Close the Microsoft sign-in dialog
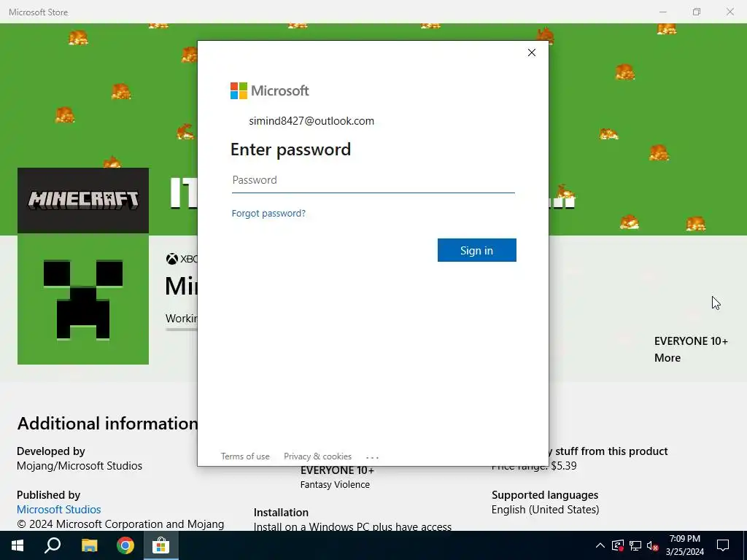Screen dimensions: 747x560 pos(532,52)
